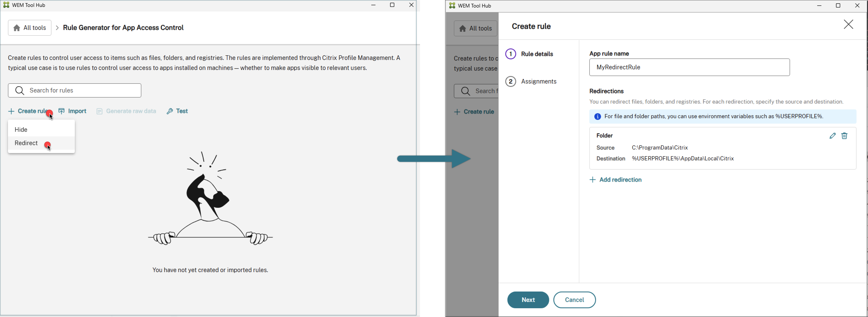Open the Create rule dropdown in left window
868x317 pixels.
click(x=29, y=111)
